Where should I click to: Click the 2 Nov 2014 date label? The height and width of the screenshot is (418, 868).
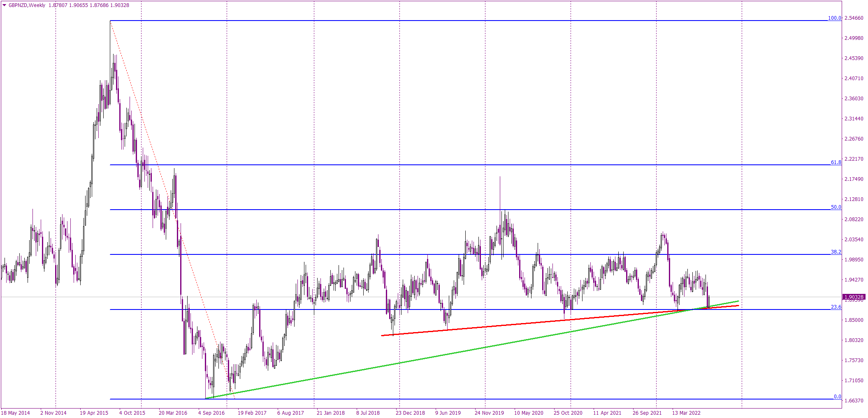click(53, 413)
